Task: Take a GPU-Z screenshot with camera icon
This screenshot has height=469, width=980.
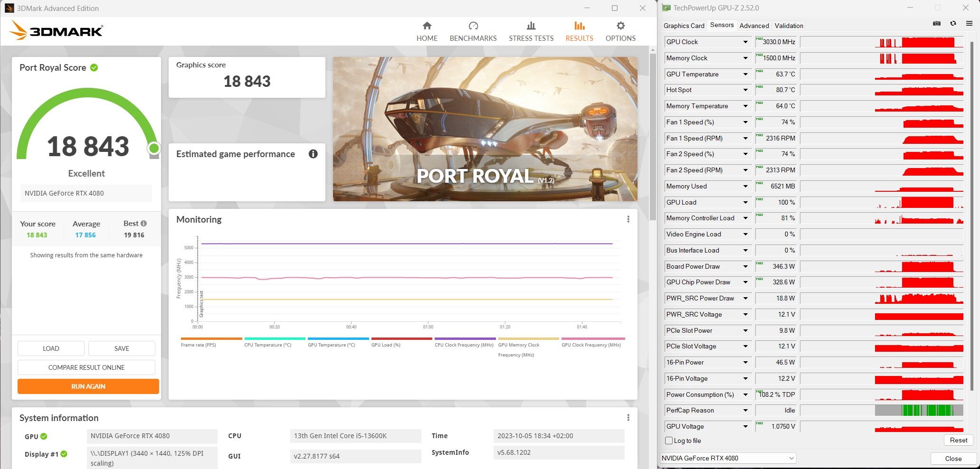Action: 936,24
